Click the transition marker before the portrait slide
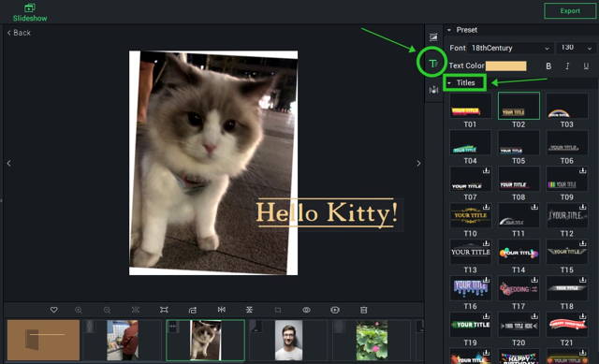599x364 pixels. click(256, 327)
